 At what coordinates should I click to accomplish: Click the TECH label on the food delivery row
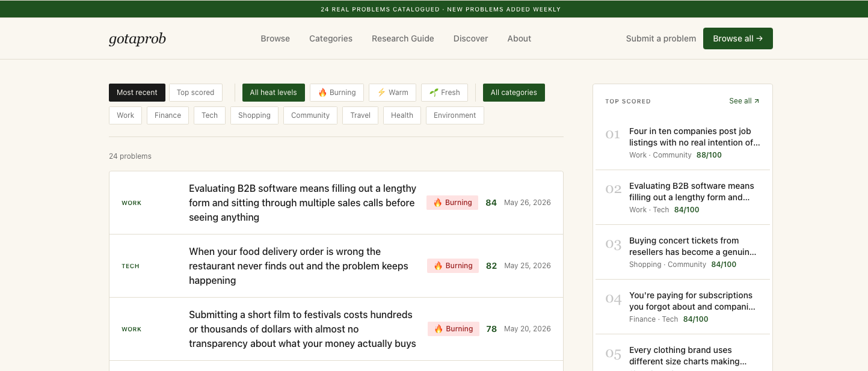point(131,266)
